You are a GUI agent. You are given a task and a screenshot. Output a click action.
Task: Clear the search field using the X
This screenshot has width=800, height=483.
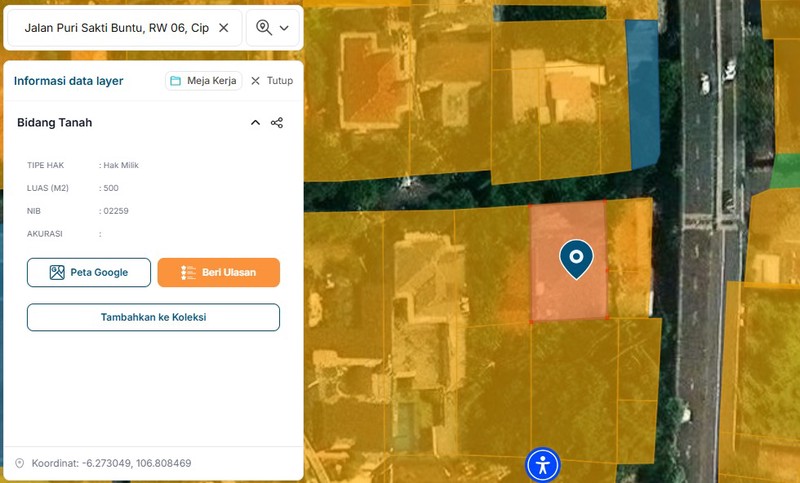[223, 28]
